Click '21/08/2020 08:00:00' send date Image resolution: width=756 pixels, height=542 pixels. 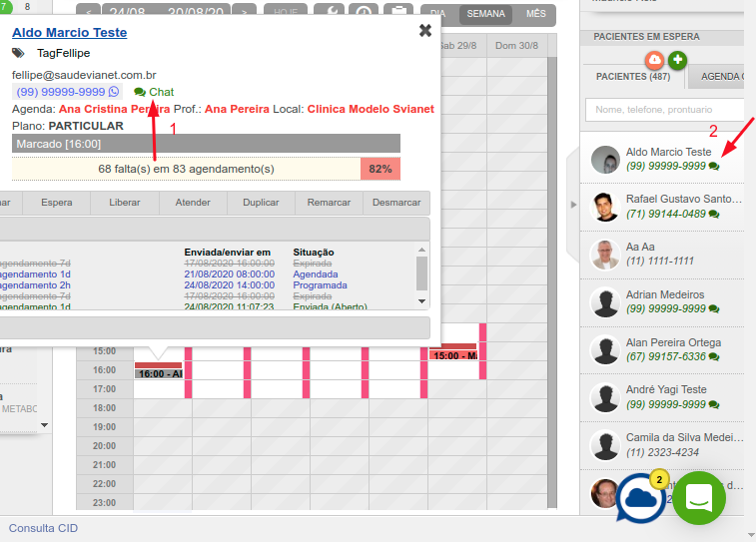(230, 274)
